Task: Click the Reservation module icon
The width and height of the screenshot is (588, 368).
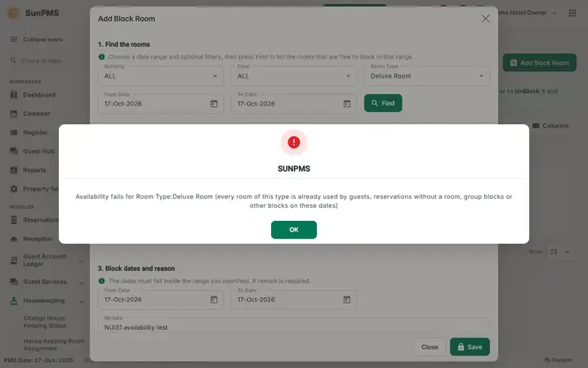Action: tap(14, 220)
